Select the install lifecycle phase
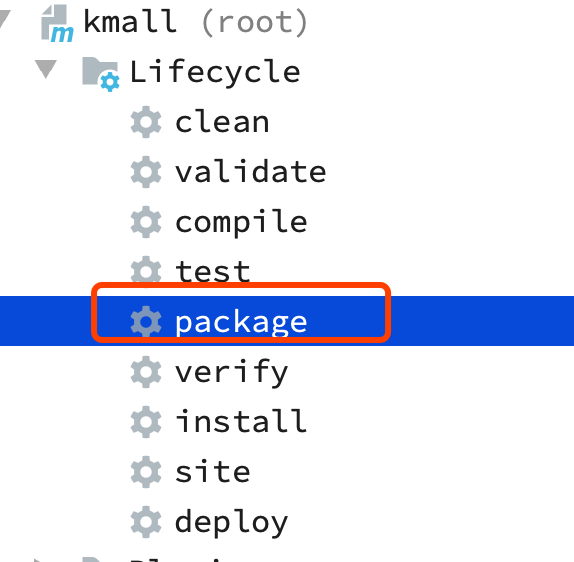Image resolution: width=574 pixels, height=562 pixels. (241, 422)
